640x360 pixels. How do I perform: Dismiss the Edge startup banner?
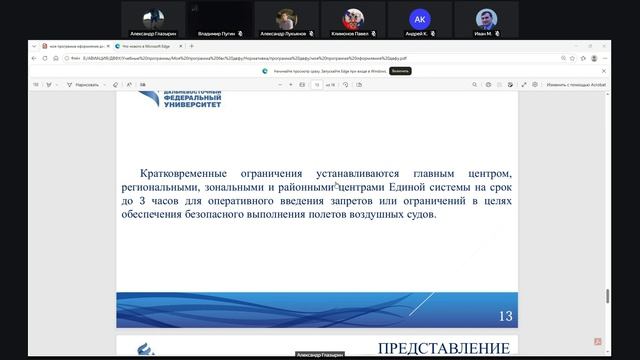pyautogui.click(x=604, y=71)
